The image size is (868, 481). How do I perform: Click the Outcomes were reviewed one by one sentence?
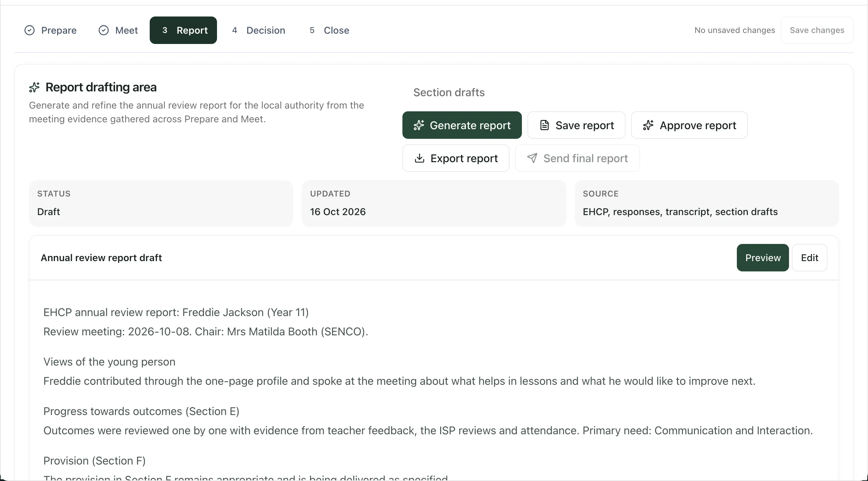[428, 430]
